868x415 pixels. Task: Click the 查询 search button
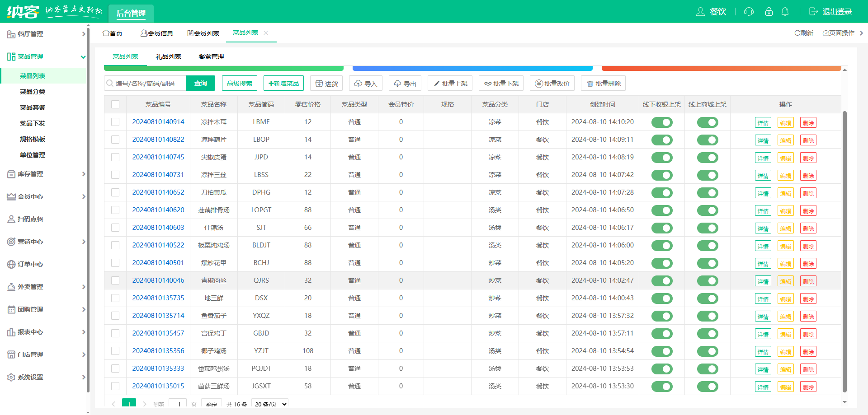(201, 84)
